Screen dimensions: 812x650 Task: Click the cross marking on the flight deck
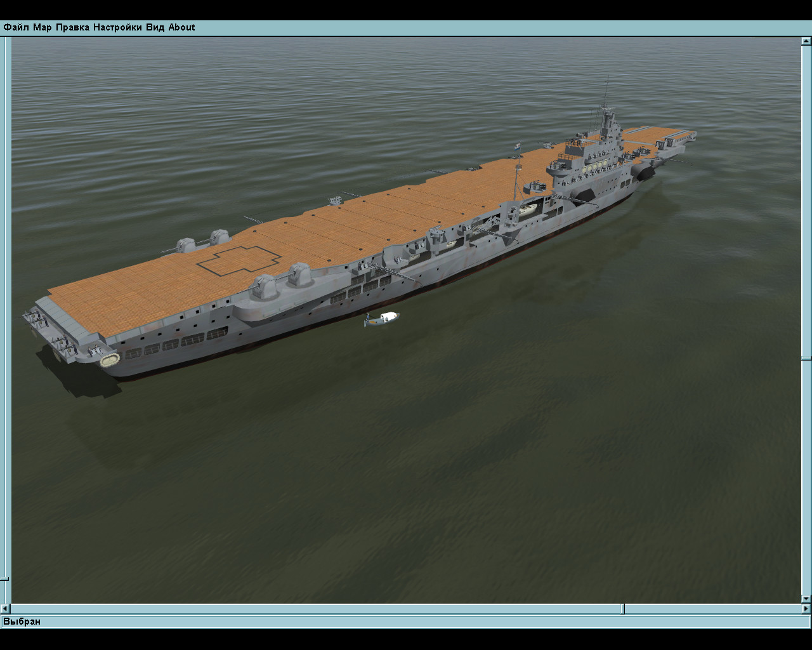239,261
